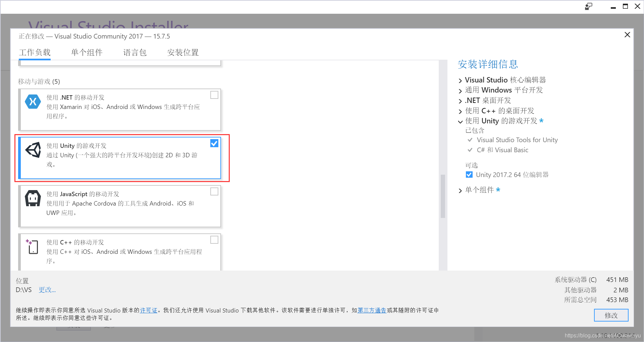
Task: Close the modify workloads dialog with X
Action: [x=627, y=35]
